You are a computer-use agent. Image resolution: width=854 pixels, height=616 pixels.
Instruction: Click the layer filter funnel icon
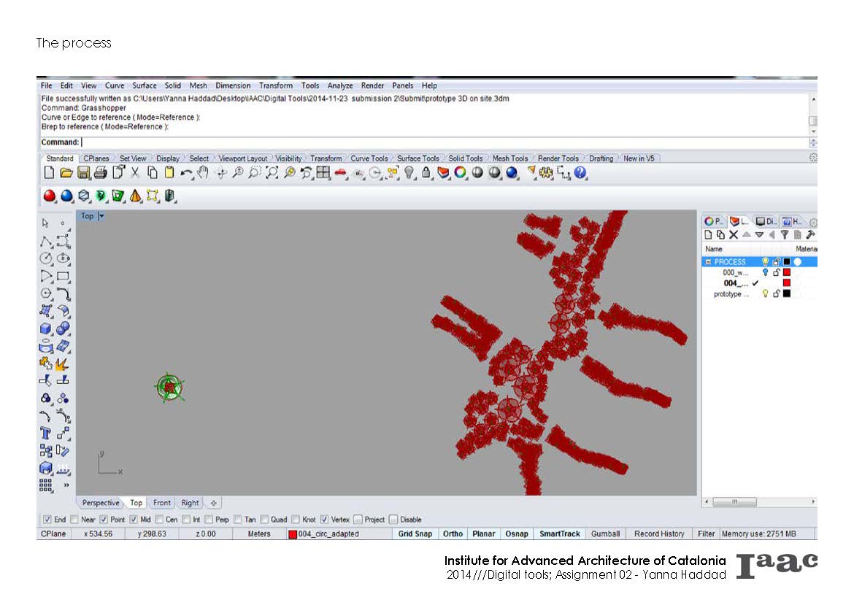point(785,235)
